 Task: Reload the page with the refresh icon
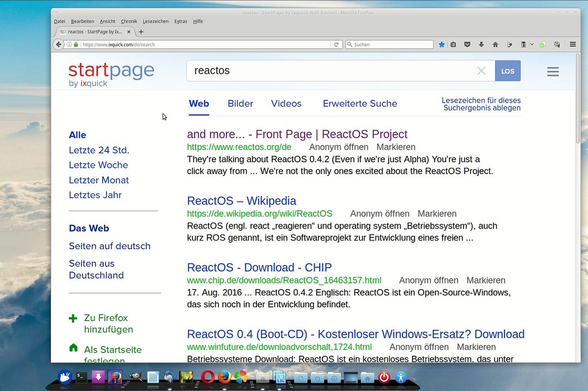pos(336,44)
